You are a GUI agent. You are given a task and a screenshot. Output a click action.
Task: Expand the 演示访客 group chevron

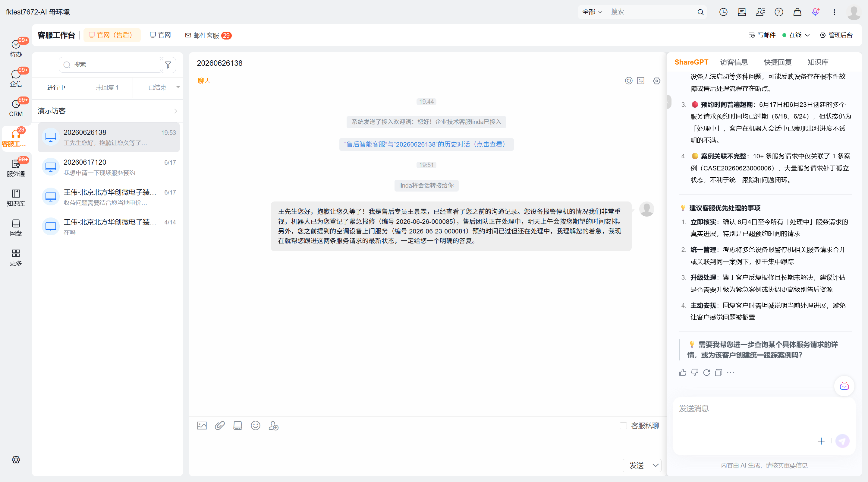175,111
